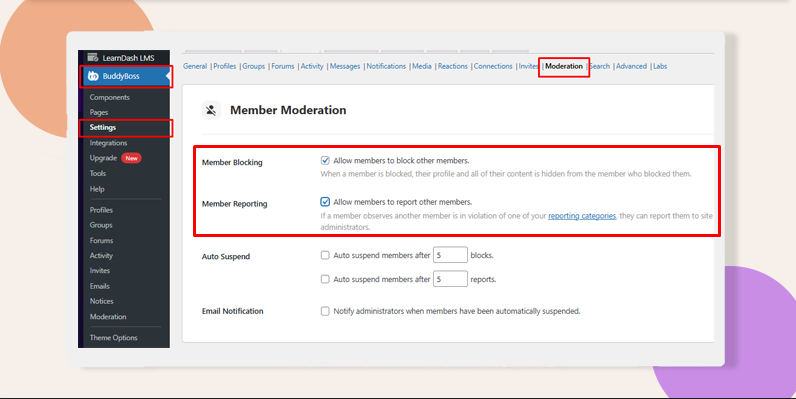Click the Member Blocking label
The height and width of the screenshot is (399, 796).
232,162
